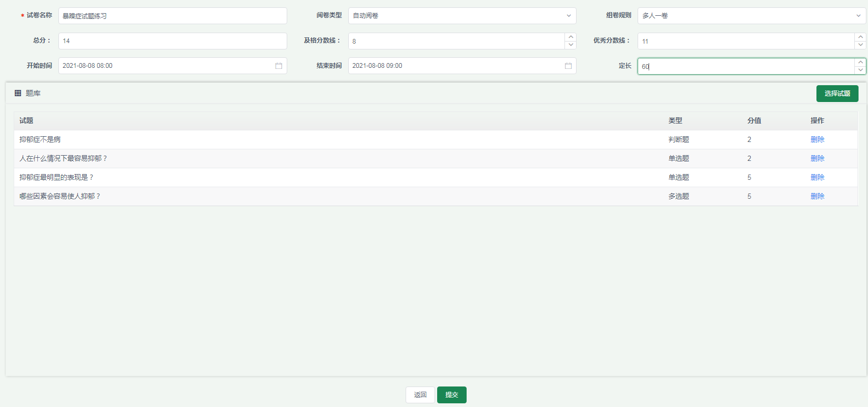Delete the question 哪些因素会容易使人抑郁
The image size is (868, 407).
pos(817,196)
